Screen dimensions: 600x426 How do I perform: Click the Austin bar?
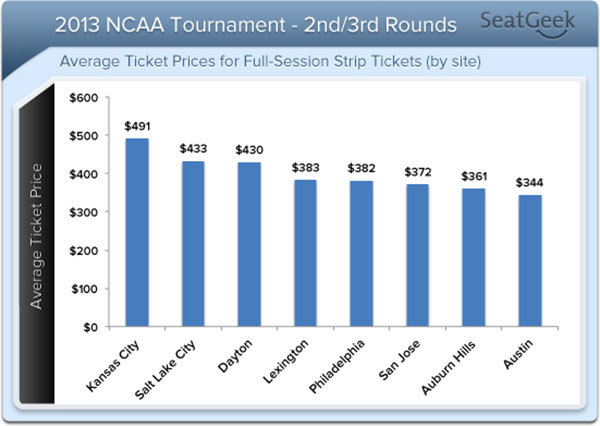pos(530,261)
